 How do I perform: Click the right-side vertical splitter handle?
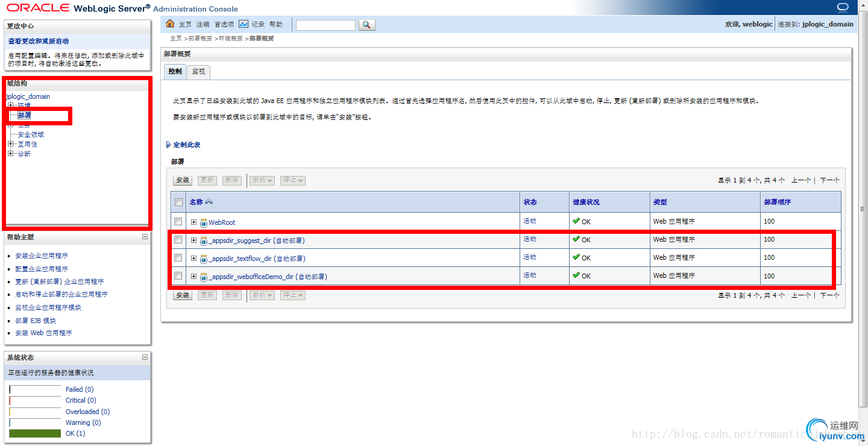coord(863,209)
